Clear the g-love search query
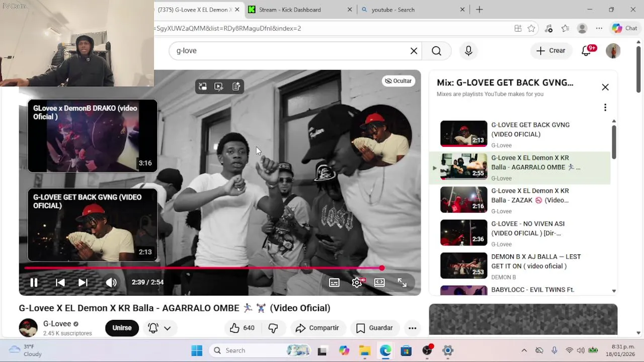Viewport: 644px width, 362px height. 414,51
